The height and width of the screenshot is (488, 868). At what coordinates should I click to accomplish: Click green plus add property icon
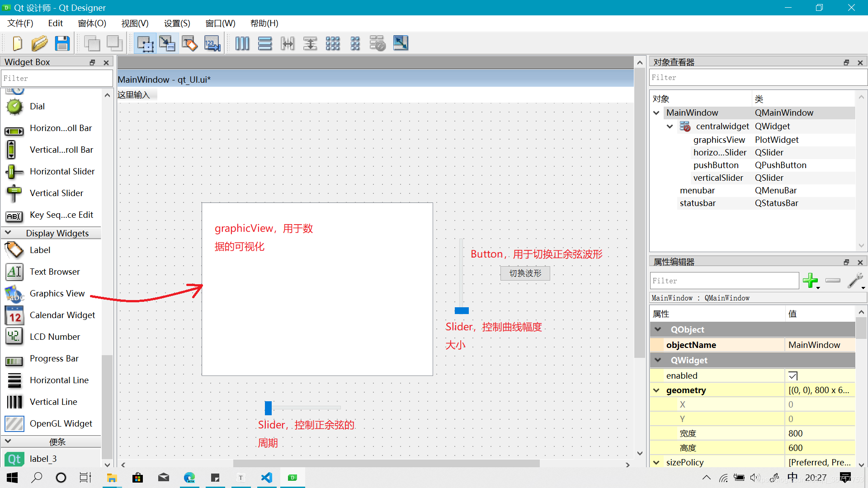coord(810,281)
